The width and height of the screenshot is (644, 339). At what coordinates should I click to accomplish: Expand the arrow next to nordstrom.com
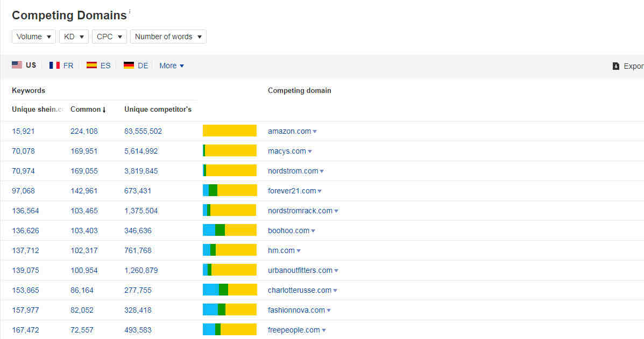pos(322,171)
